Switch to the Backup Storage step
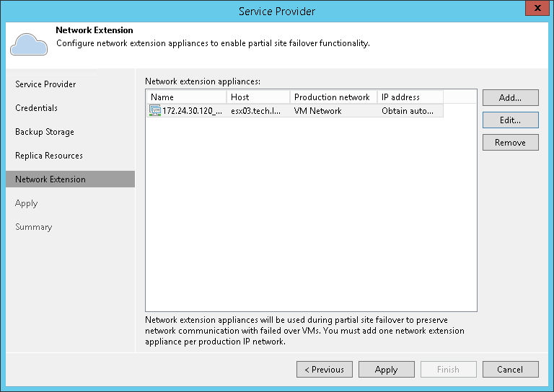554x392 pixels. tap(45, 132)
